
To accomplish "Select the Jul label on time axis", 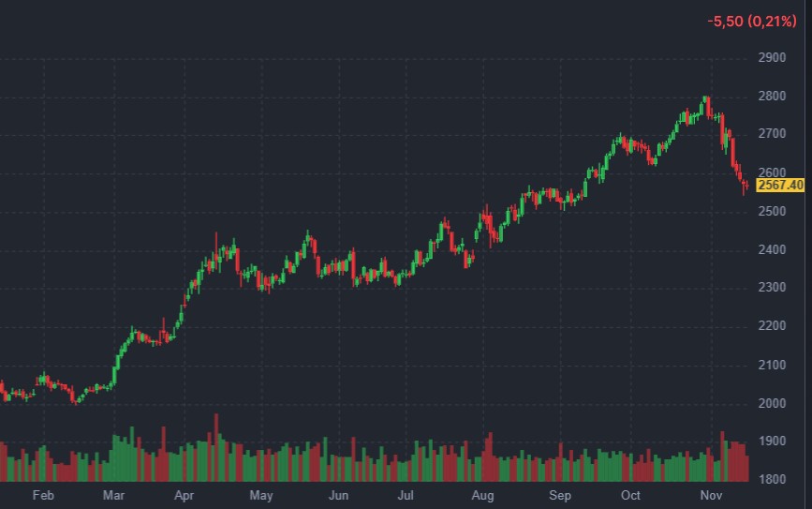I will tap(406, 495).
